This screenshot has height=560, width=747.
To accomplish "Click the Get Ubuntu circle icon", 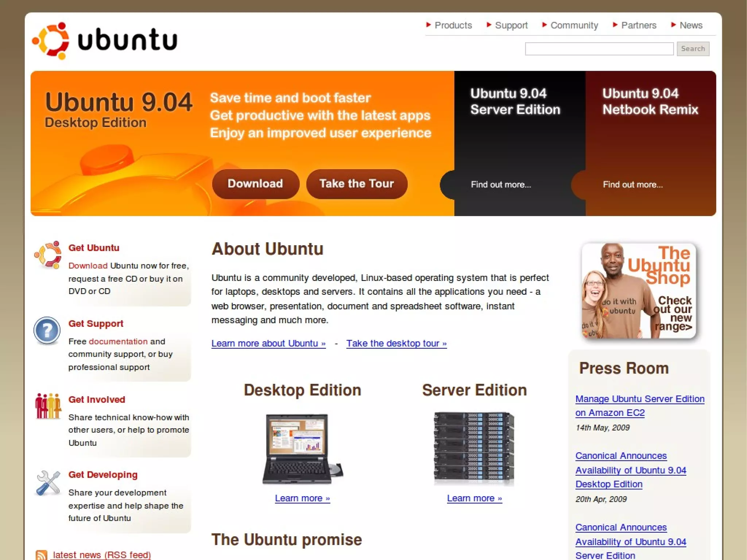I will (47, 255).
